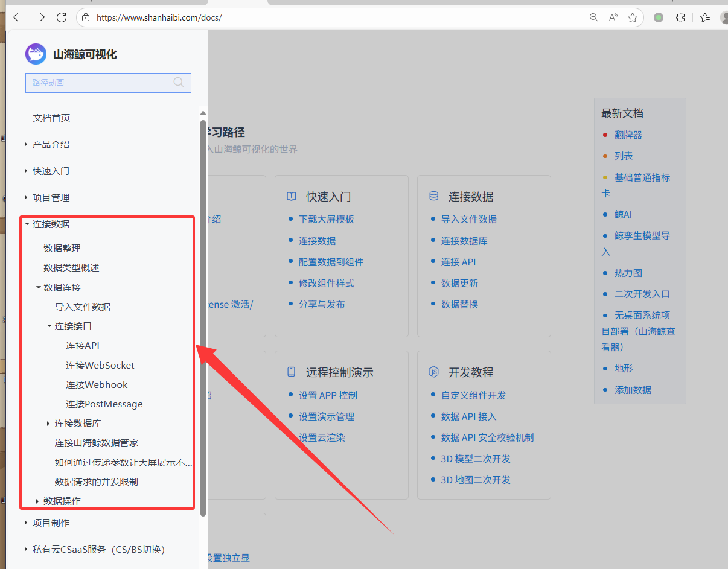Open 翻牌器 in the 最新文档 list
Screen dimensions: 728x569
click(628, 135)
